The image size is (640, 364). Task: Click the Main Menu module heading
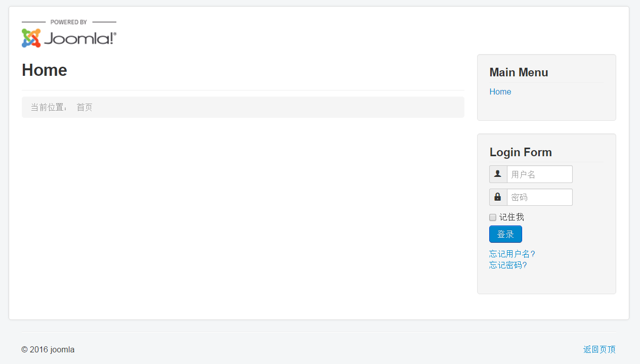519,72
